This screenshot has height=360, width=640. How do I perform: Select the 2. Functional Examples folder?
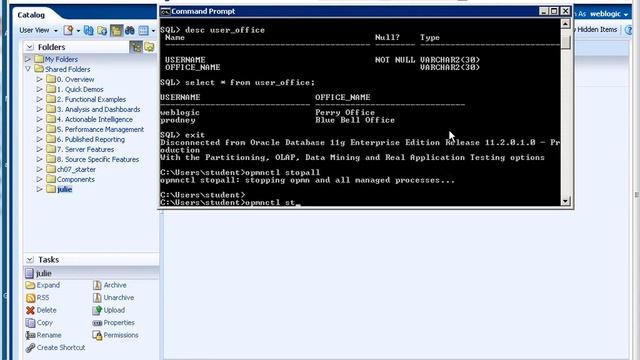click(x=91, y=99)
